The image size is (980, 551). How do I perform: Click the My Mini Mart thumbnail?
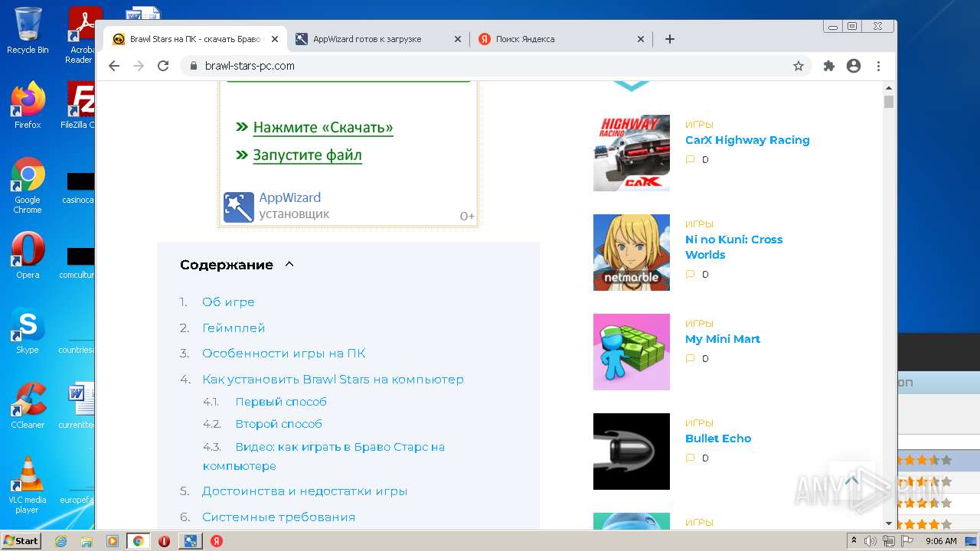tap(632, 352)
